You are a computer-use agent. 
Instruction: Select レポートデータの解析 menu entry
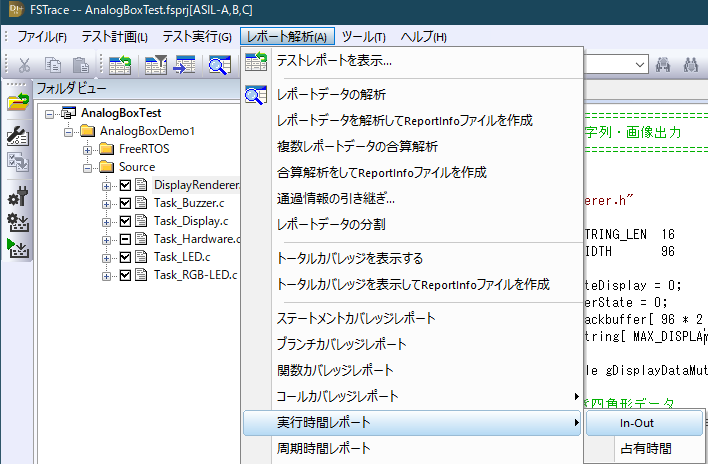pyautogui.click(x=412, y=95)
